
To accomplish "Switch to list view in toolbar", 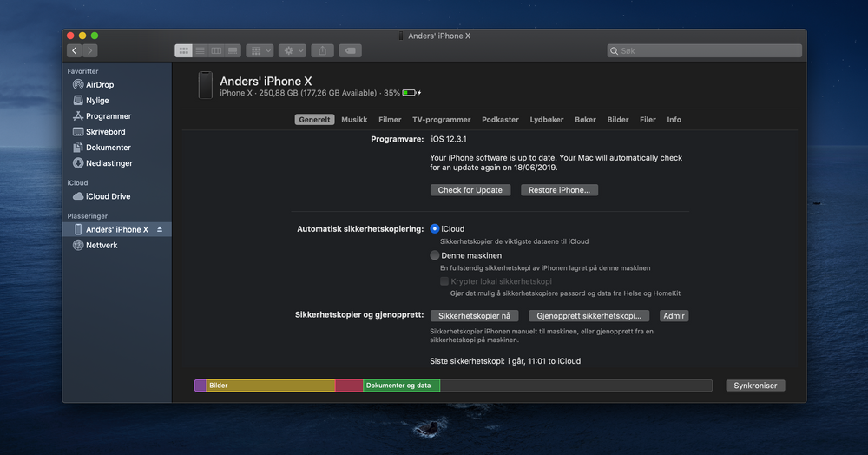I will [x=200, y=51].
